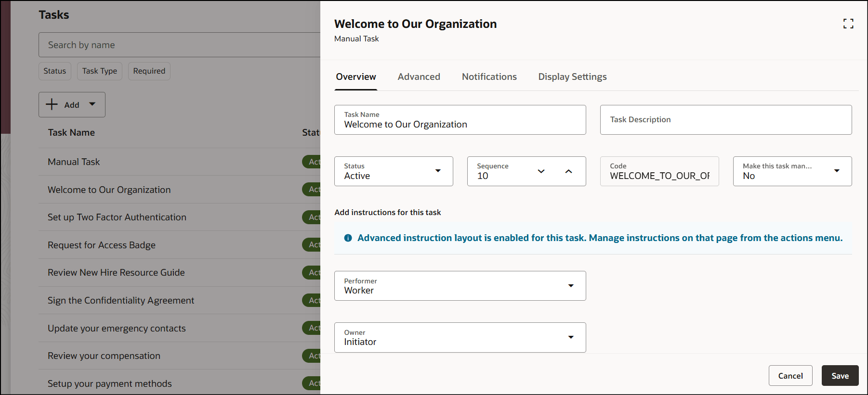Viewport: 868px width, 395px height.
Task: Increase Sequence value with up chevron
Action: tap(568, 171)
